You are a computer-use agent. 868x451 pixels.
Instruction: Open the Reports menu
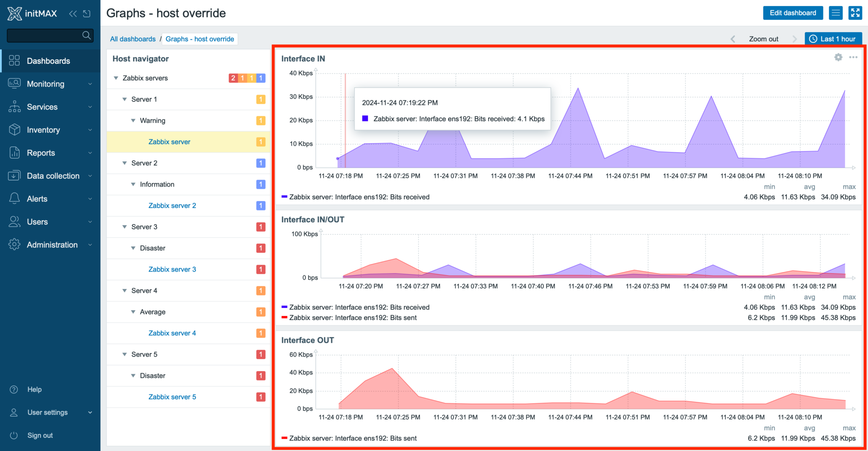pos(41,153)
